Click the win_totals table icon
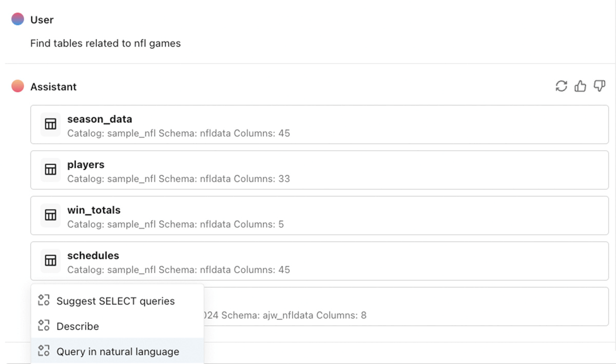616x364 pixels. [x=50, y=215]
